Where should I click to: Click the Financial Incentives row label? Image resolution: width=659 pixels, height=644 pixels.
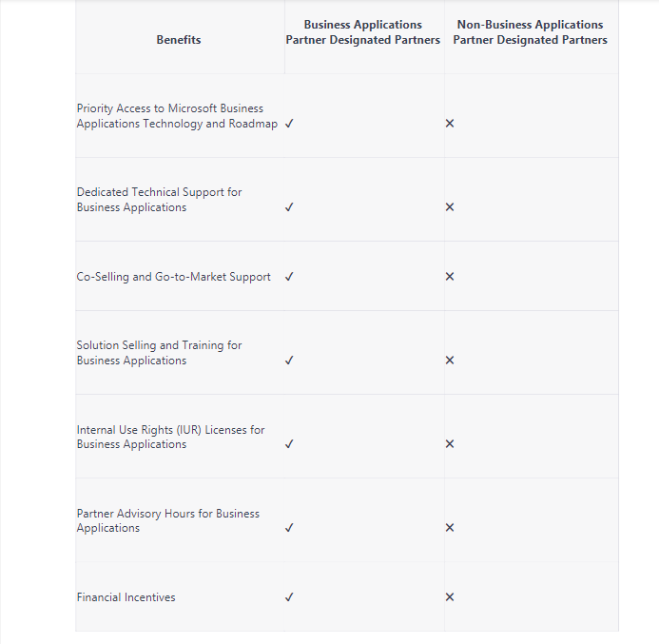pos(126,597)
